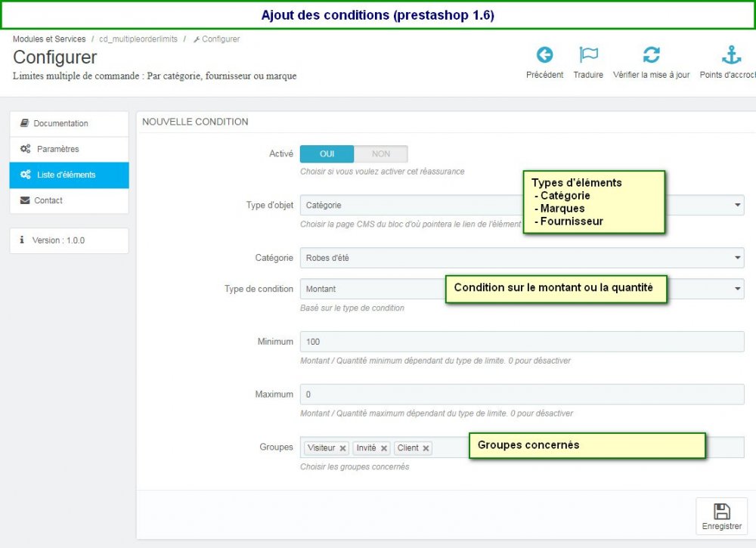Click 'Basé sur le type de condition' help text
This screenshot has width=756, height=548.
(x=352, y=308)
